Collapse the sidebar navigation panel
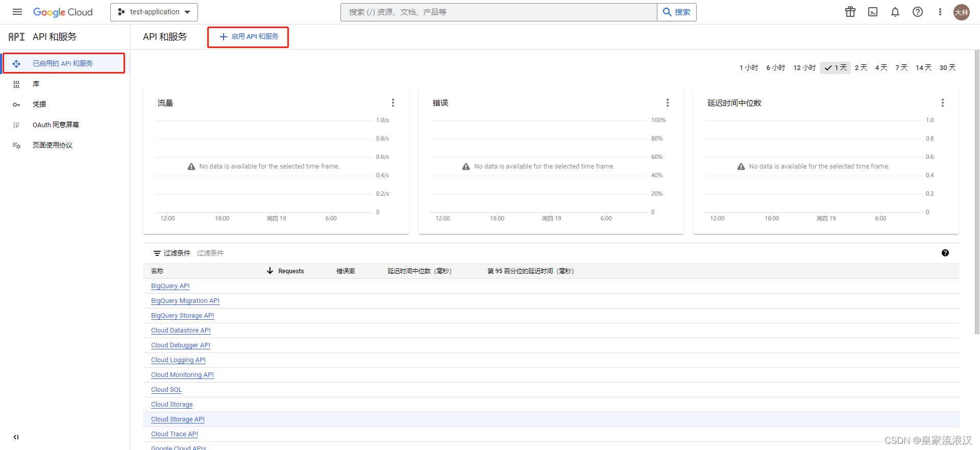 coord(16,437)
